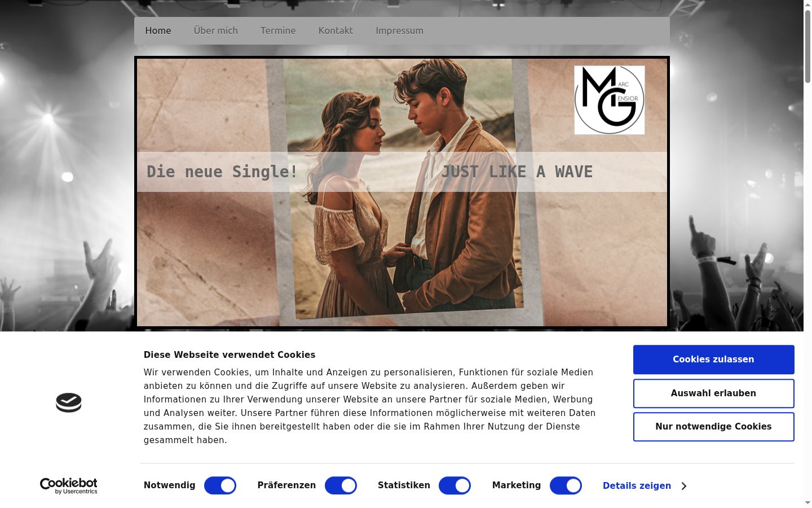Click the Cookiebot round checkmark icon

(69, 402)
